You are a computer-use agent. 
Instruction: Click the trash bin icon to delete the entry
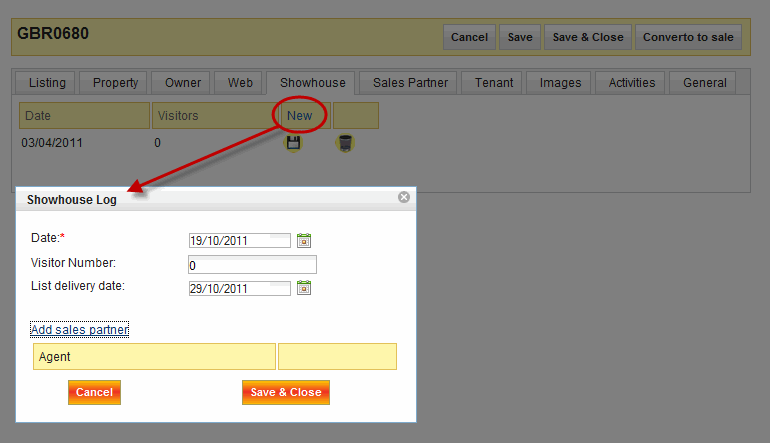click(x=345, y=143)
